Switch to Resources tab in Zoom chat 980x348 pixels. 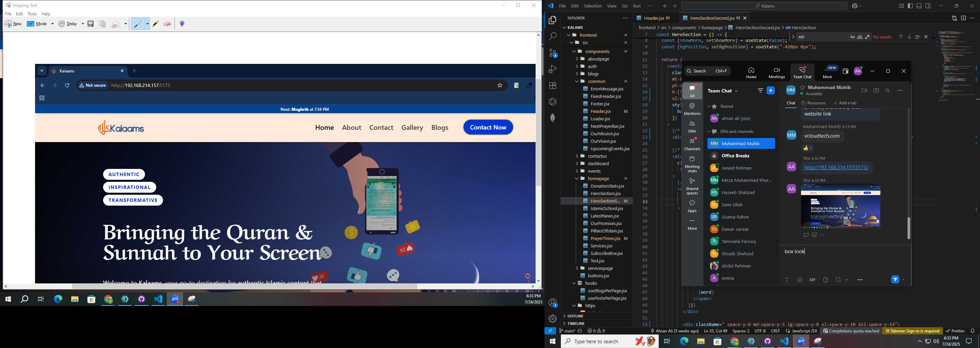[813, 103]
